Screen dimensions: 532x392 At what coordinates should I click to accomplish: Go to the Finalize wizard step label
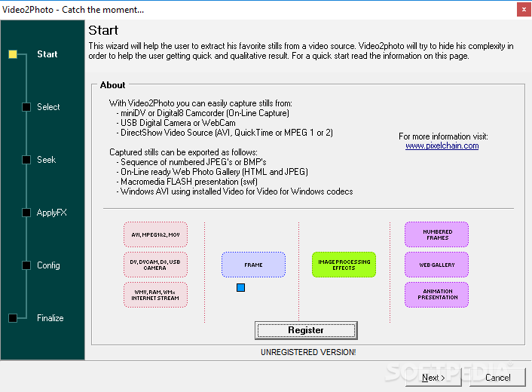(x=50, y=318)
